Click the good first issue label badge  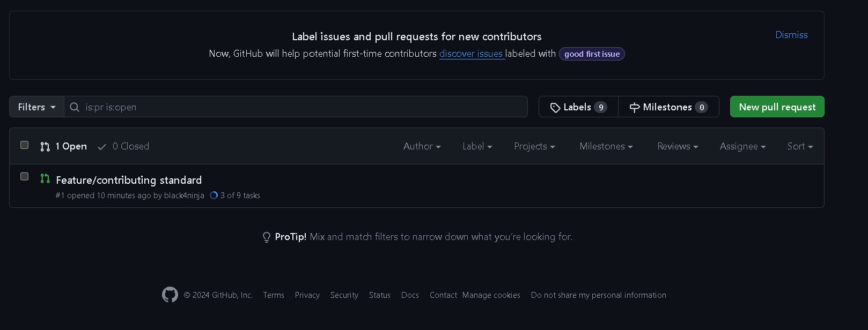pyautogui.click(x=592, y=54)
